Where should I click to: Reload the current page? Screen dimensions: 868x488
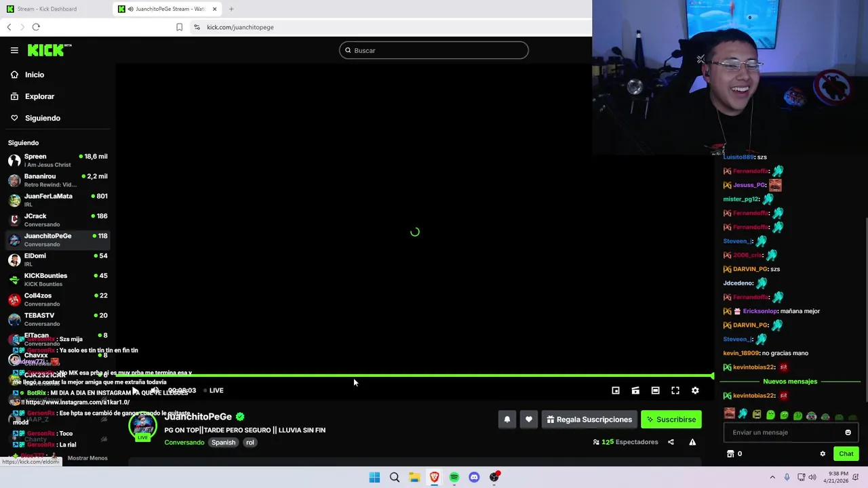[x=36, y=27]
